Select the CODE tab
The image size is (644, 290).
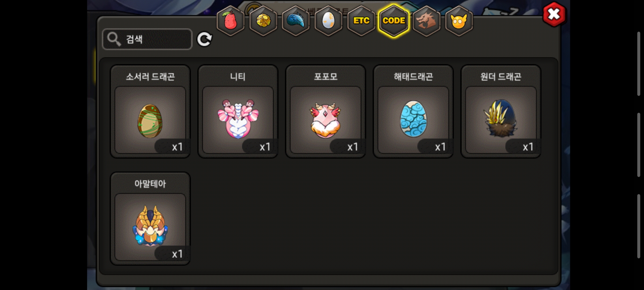click(x=394, y=21)
